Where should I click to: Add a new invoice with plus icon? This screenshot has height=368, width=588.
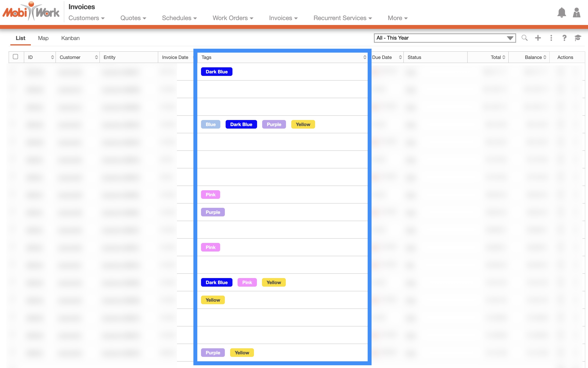click(538, 38)
